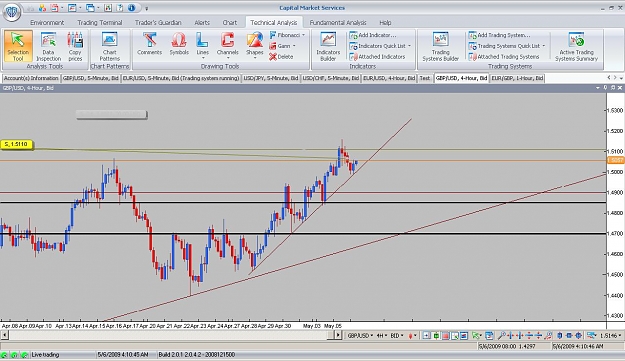This screenshot has height=361, width=625.
Task: Click the Attached Trading Systems button
Action: coord(504,57)
